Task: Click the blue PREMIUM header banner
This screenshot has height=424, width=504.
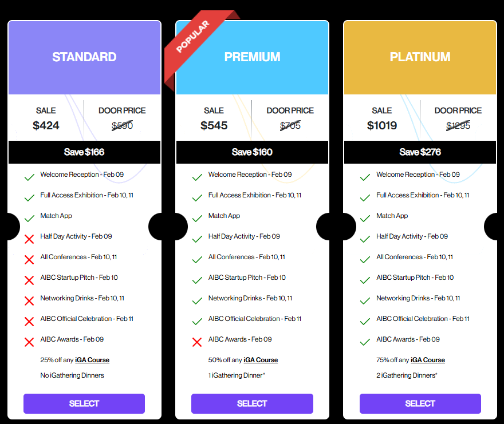Action: click(252, 57)
